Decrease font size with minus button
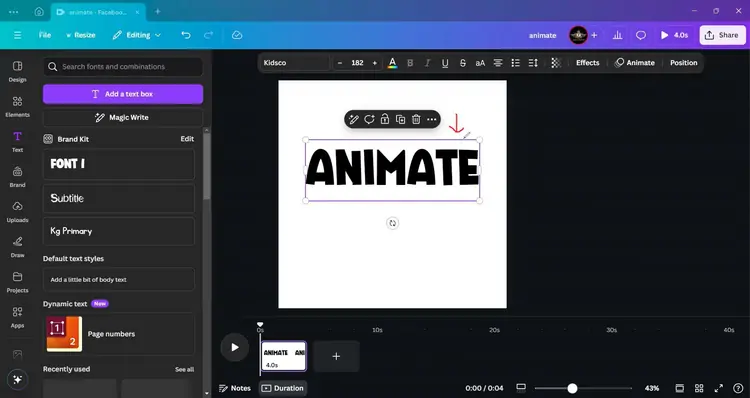Viewport: 750px width, 398px height. 340,63
